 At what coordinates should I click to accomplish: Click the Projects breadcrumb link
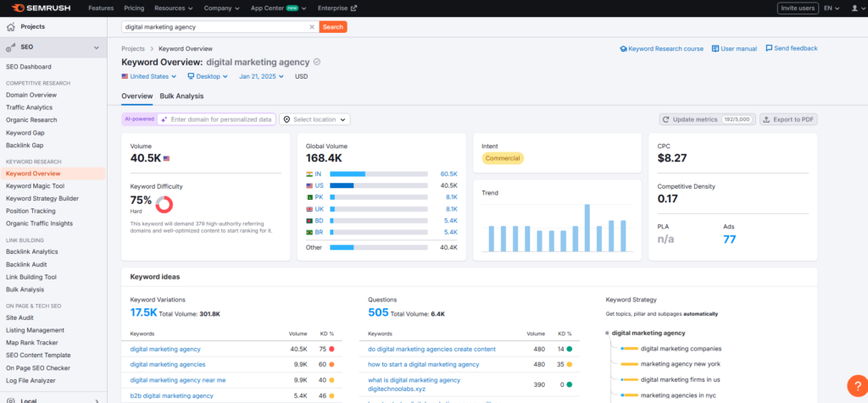[x=133, y=48]
